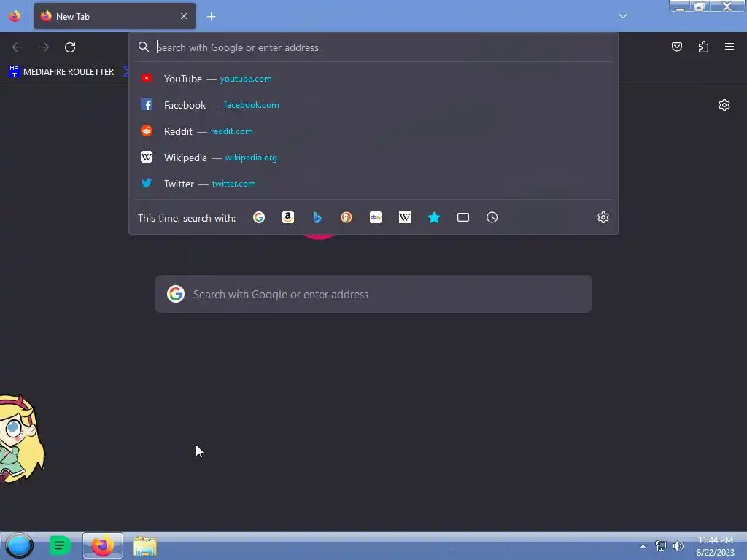The height and width of the screenshot is (560, 747).
Task: Open the MEDIAFIRE ROULETTER bookmark
Action: pyautogui.click(x=61, y=72)
